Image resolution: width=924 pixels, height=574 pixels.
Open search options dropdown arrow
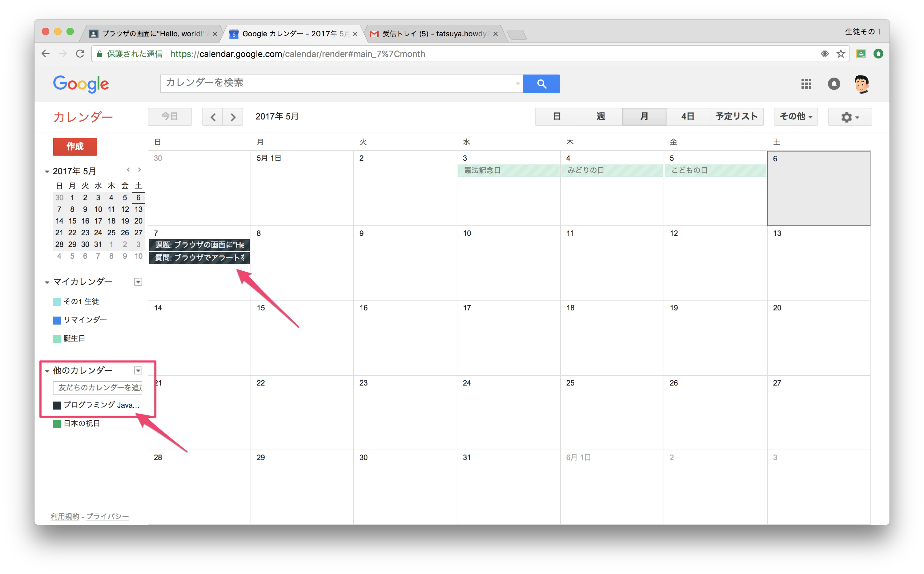pyautogui.click(x=518, y=83)
